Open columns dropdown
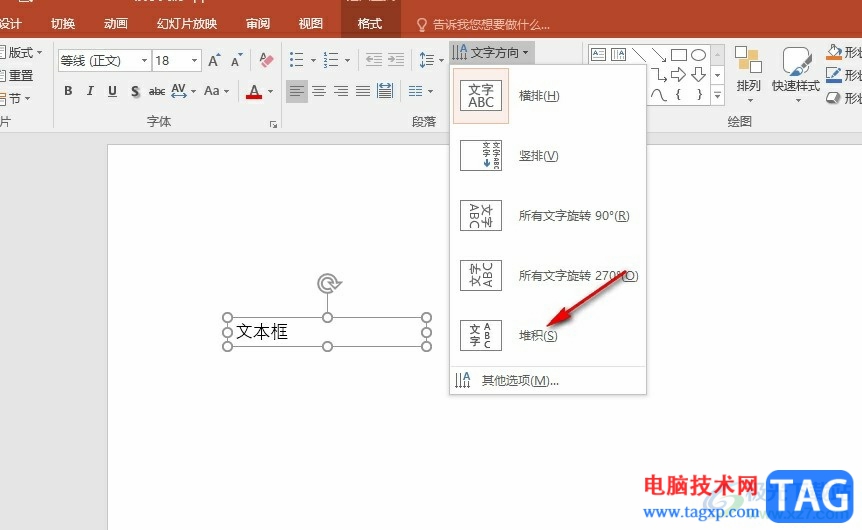This screenshot has width=862, height=530. pyautogui.click(x=421, y=91)
